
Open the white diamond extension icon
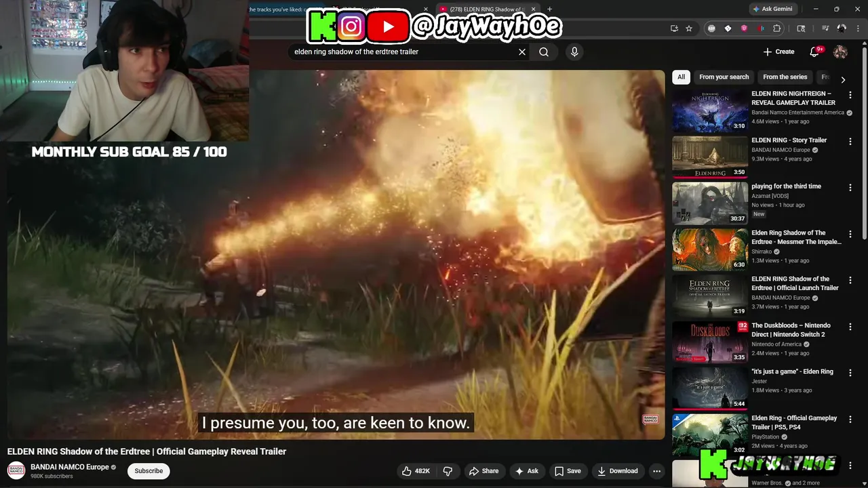(x=728, y=28)
